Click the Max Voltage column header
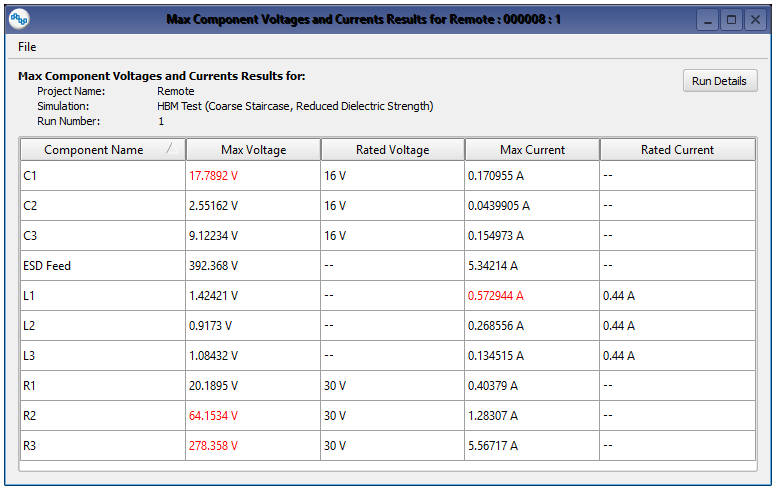 click(253, 150)
